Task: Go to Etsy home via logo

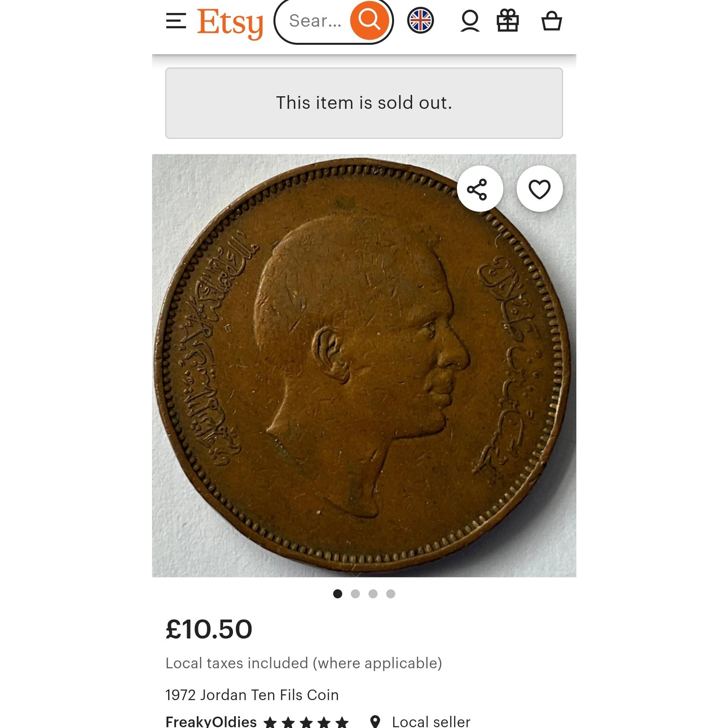Action: tap(230, 23)
